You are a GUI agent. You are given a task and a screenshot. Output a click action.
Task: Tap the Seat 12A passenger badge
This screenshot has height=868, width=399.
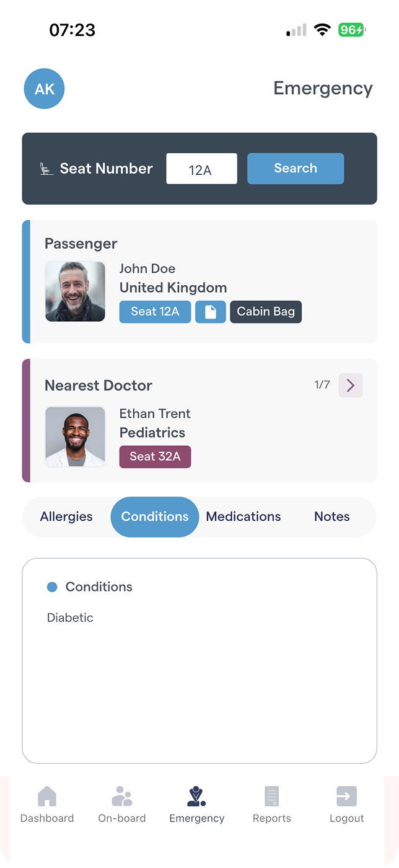155,312
